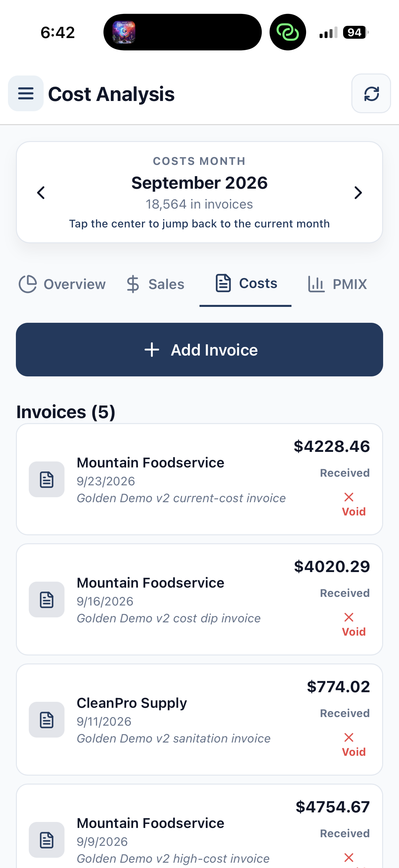
Task: Open document icon of CleanPro Supply invoice
Action: (46, 720)
